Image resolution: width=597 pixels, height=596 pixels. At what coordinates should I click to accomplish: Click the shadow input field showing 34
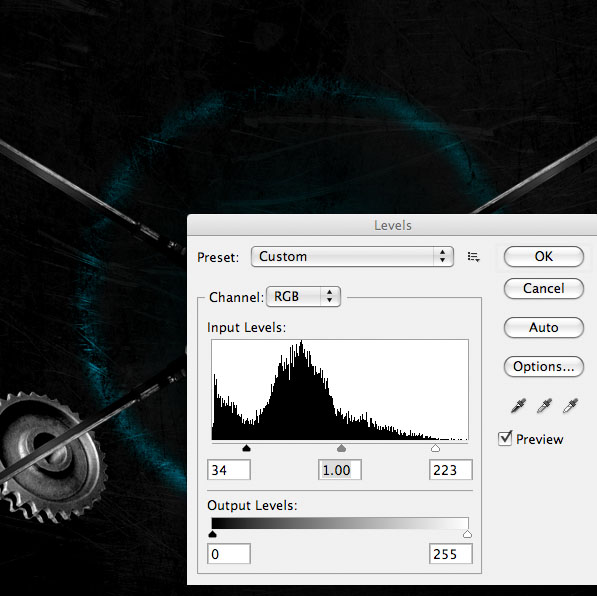coord(229,470)
